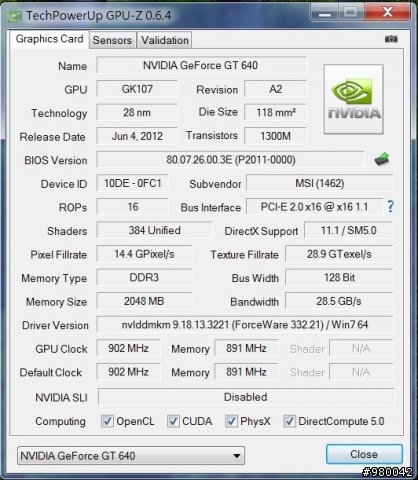Click the "DirectX Support" label
Viewport: 418px width, 480px height.
(261, 231)
